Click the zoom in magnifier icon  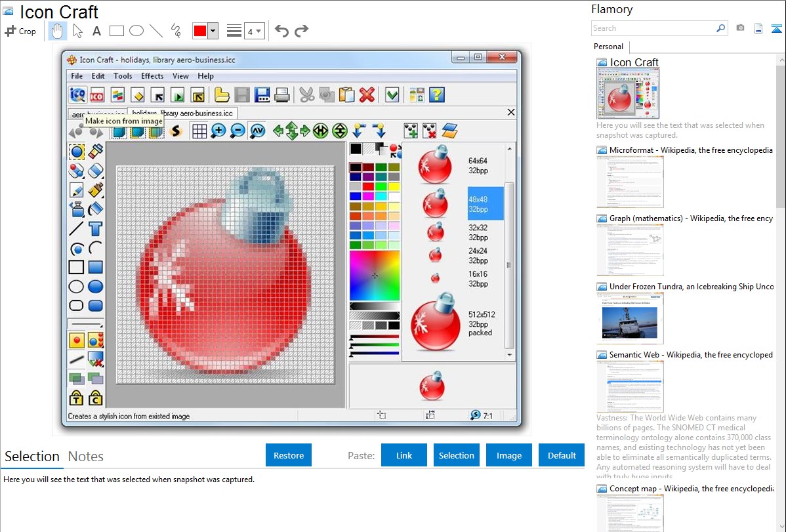(218, 131)
